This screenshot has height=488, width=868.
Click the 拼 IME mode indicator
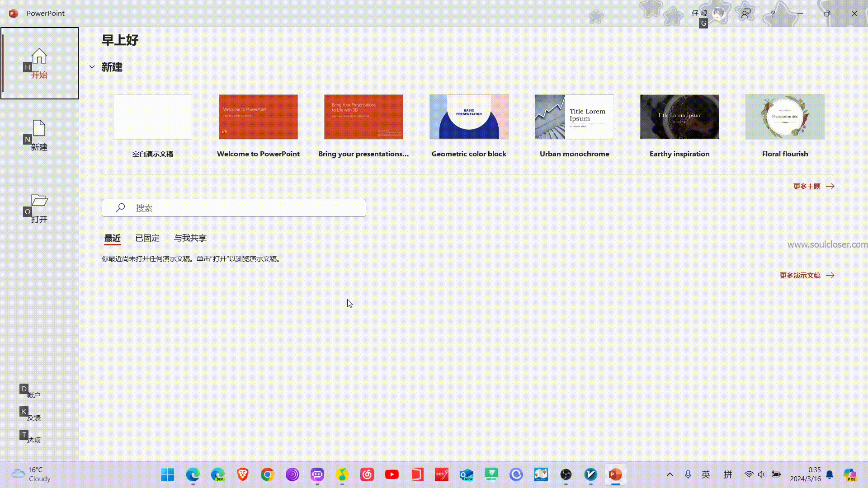click(728, 474)
